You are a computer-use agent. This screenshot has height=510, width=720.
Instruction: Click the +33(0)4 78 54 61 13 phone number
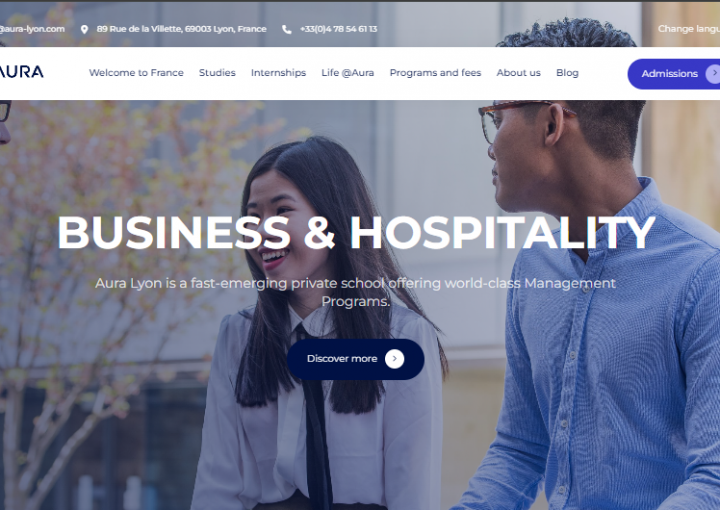click(338, 29)
